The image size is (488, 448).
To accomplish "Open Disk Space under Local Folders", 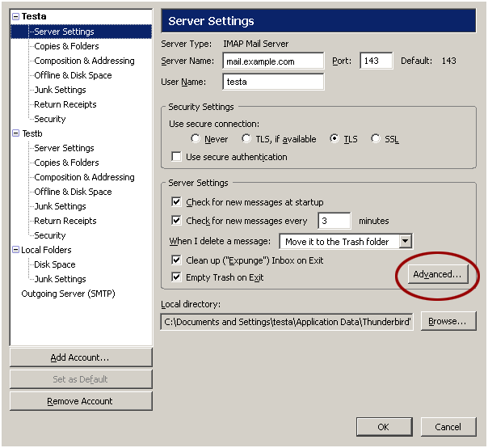I will pos(55,264).
